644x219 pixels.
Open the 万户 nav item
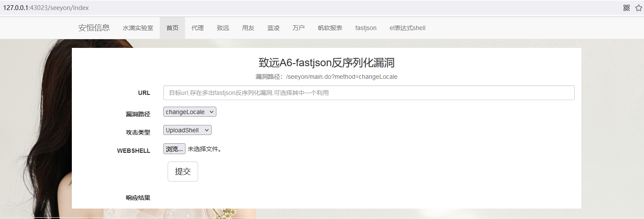[299, 28]
